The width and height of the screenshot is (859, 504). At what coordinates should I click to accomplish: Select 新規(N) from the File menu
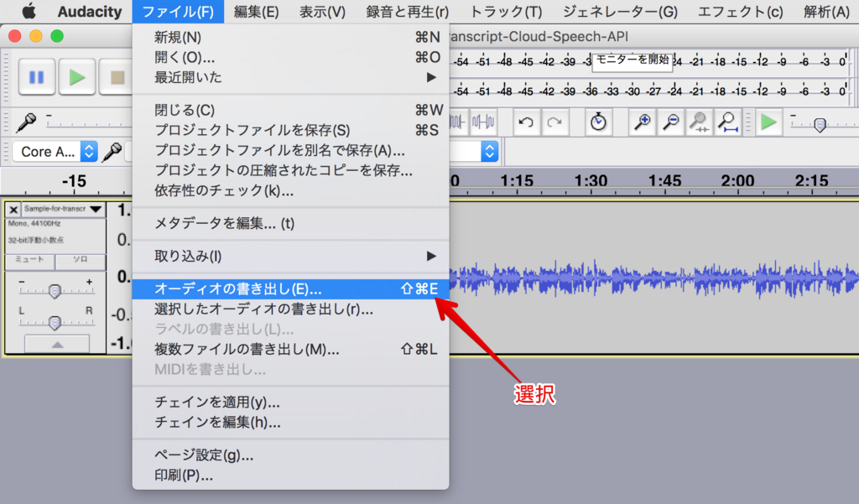point(290,37)
